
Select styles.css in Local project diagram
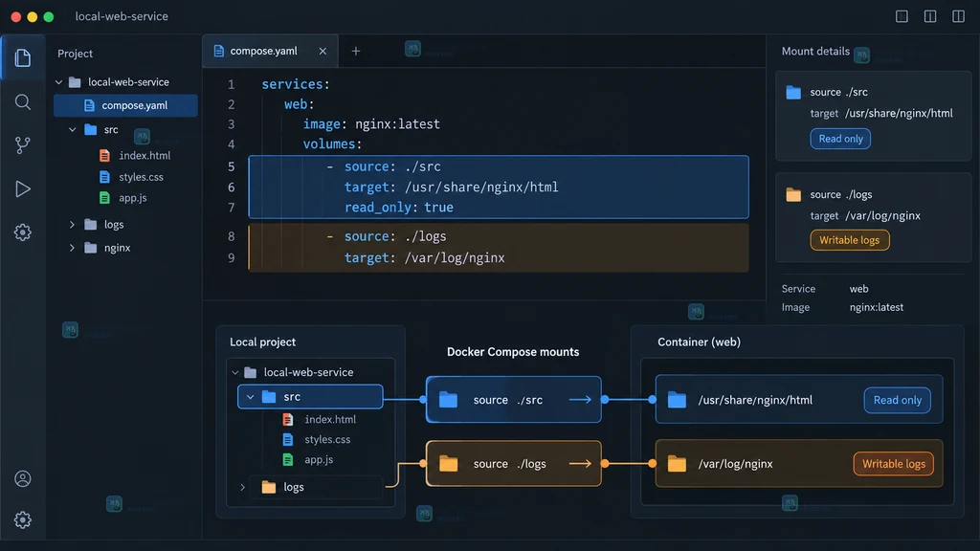[x=316, y=439]
